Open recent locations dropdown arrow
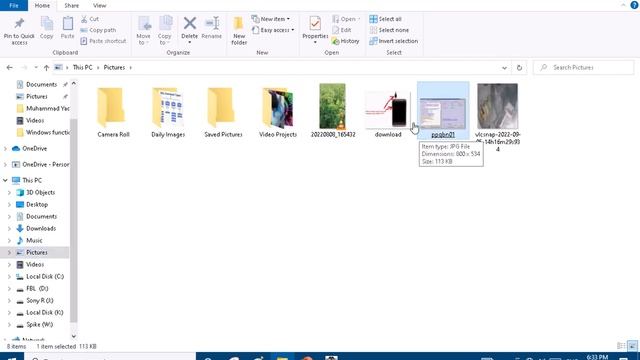Viewport: 640px width, 360px height. pyautogui.click(x=36, y=67)
